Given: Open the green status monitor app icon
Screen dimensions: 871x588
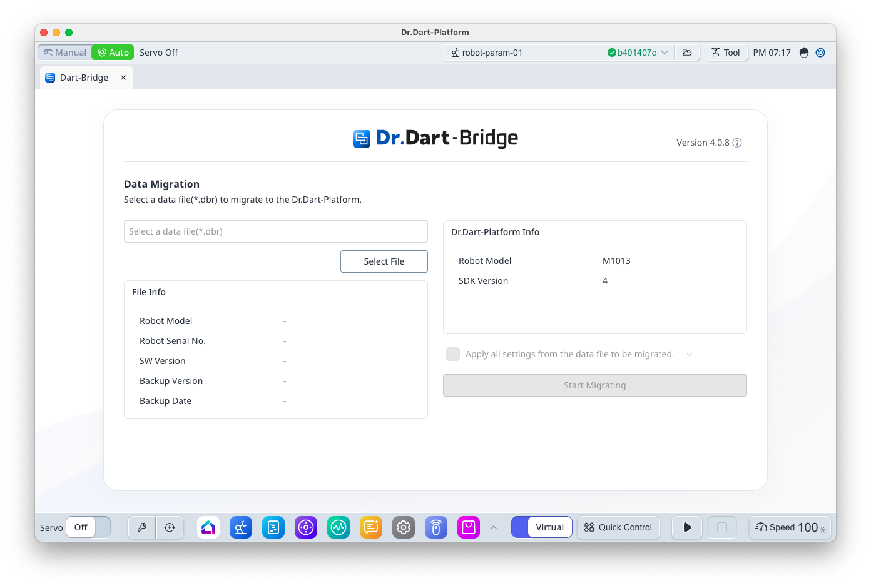Looking at the screenshot, I should point(339,527).
